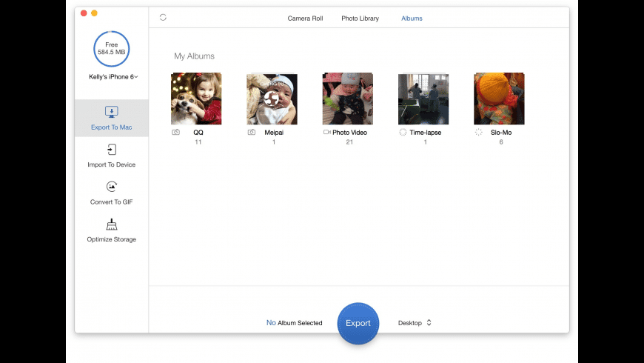
Task: Switch to the Photo Library tab
Action: coord(360,19)
